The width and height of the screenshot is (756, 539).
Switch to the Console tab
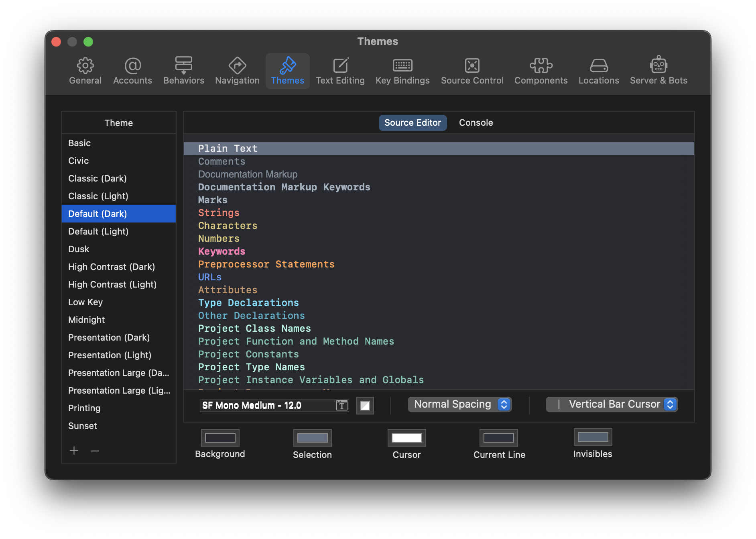[x=476, y=122]
